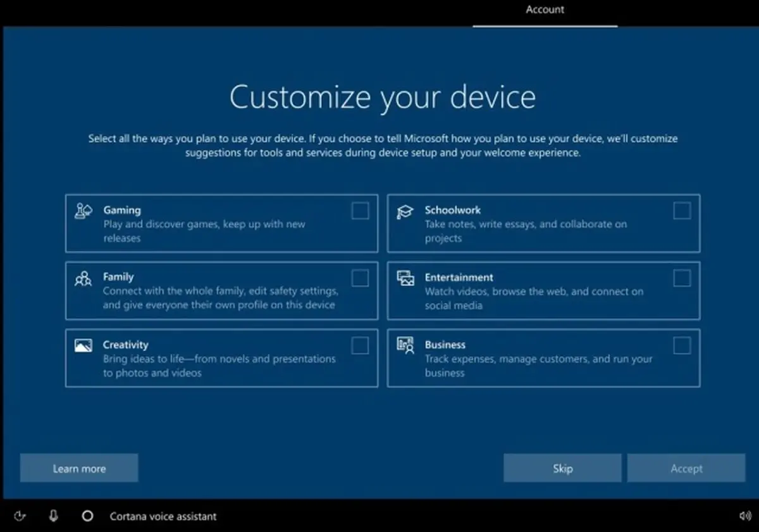Check the Gaming checkbox
The height and width of the screenshot is (532, 759).
tap(360, 211)
